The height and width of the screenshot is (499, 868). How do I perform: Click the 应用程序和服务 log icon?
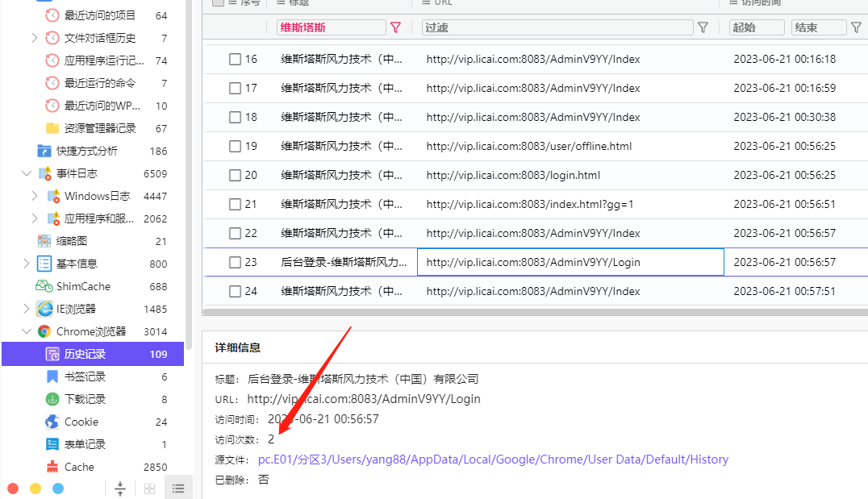(x=53, y=218)
